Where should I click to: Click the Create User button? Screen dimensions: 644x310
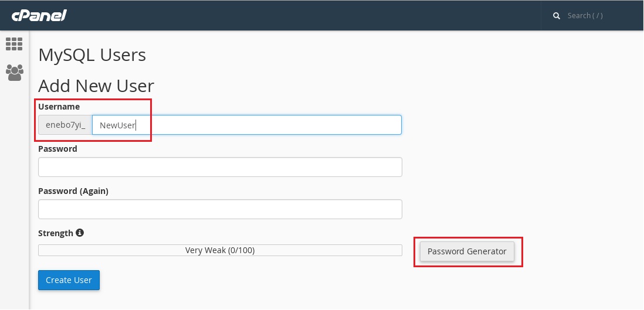69,280
